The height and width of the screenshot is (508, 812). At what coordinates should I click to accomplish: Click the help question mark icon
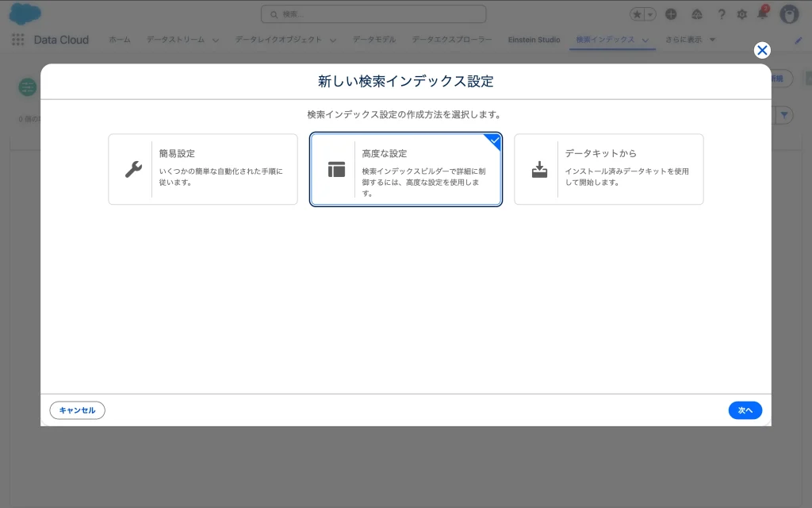click(722, 14)
